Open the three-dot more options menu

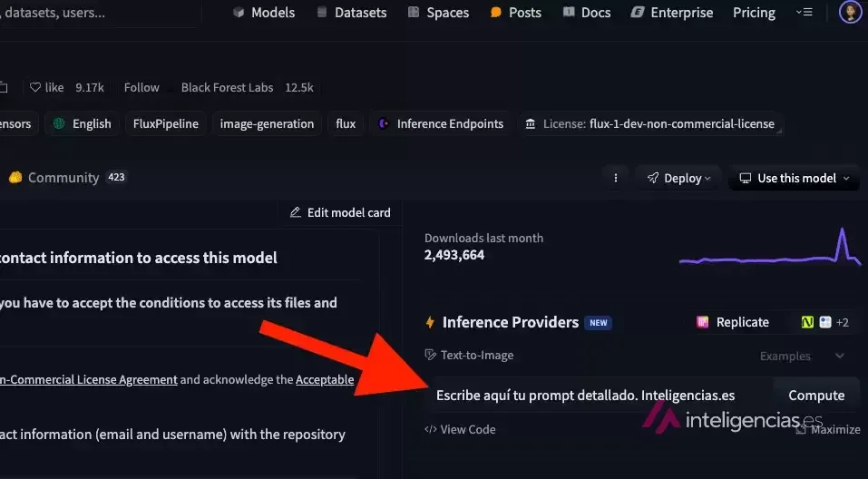click(x=616, y=178)
